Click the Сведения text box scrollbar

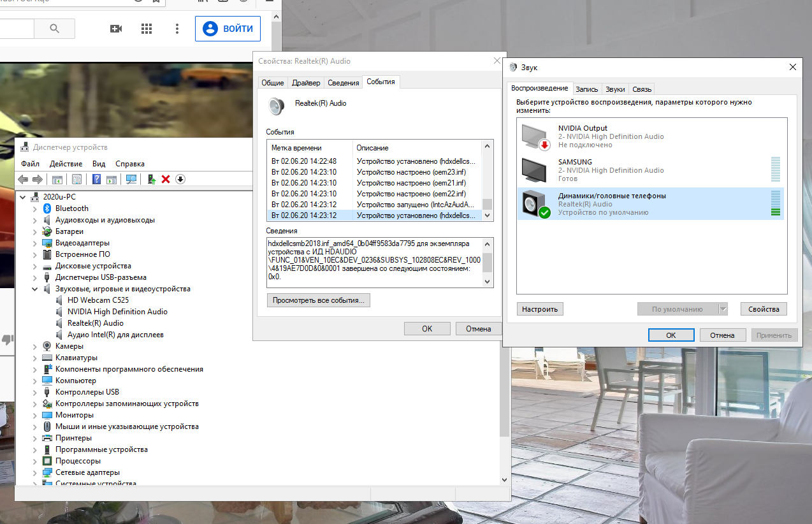point(488,263)
